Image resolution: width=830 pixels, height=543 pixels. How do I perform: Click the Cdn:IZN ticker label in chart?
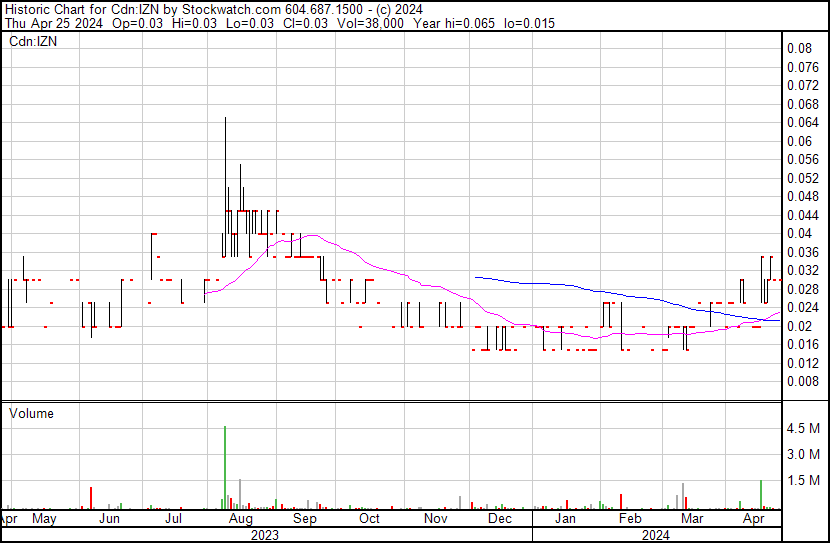(33, 43)
